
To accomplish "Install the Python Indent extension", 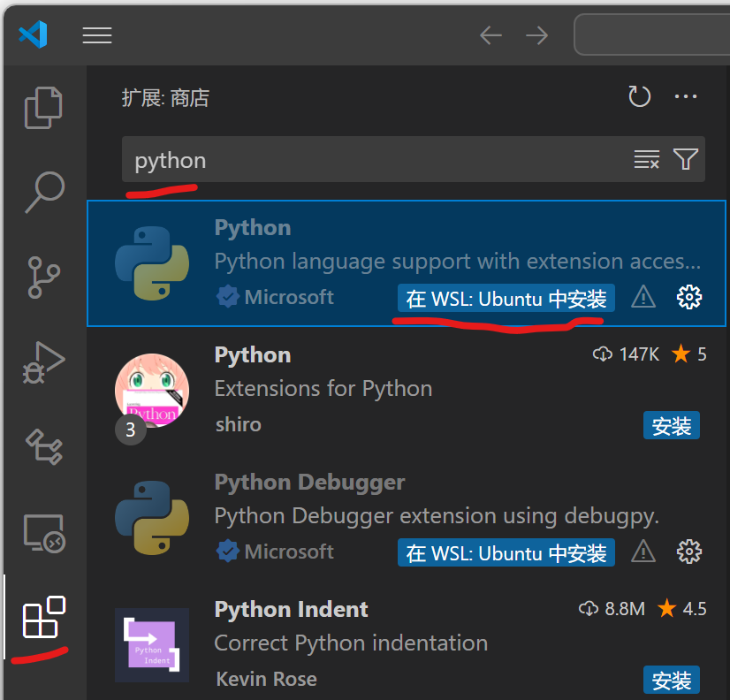I will pos(671,681).
